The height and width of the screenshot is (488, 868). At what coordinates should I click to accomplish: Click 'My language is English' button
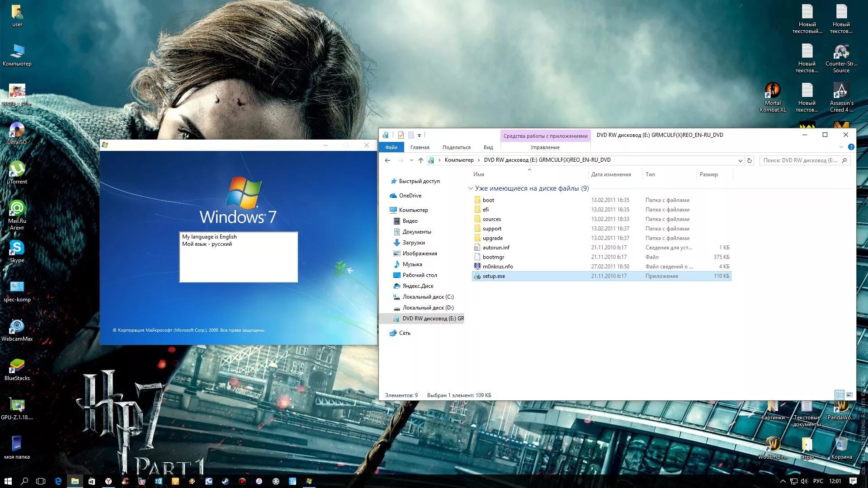pyautogui.click(x=210, y=237)
